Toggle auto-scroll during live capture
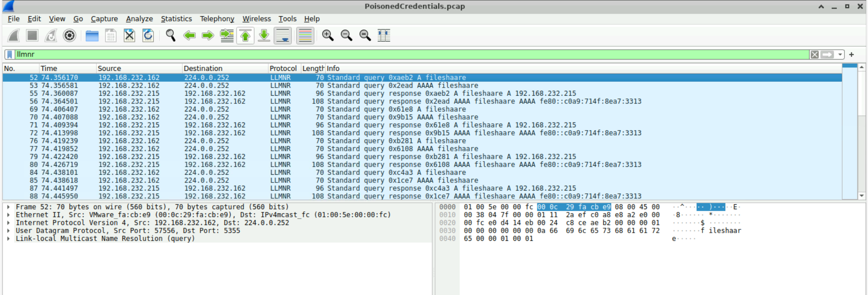This screenshot has height=295, width=868. (x=283, y=35)
